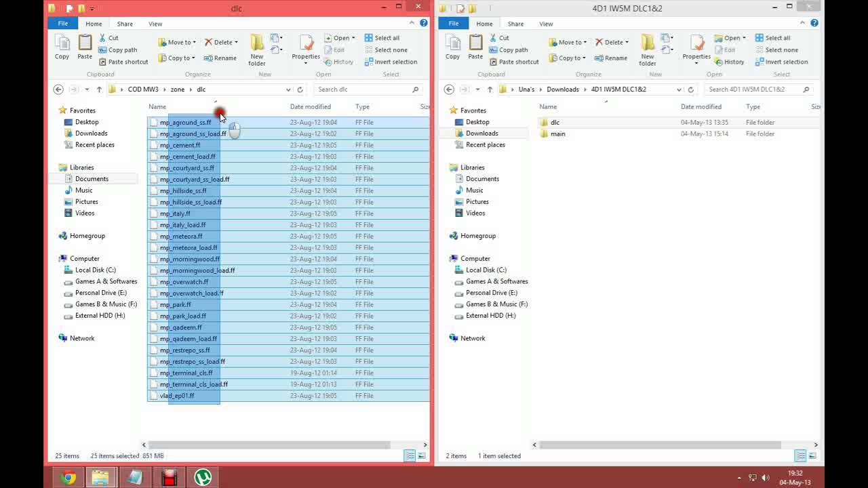Image resolution: width=868 pixels, height=488 pixels.
Task: Click Cut in dlc window ribbon
Action: pos(108,38)
